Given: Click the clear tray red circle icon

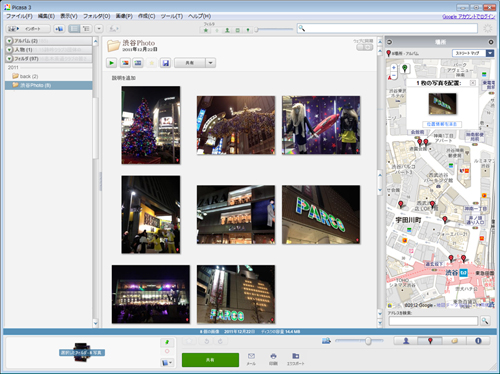Looking at the screenshot, I should (167, 352).
